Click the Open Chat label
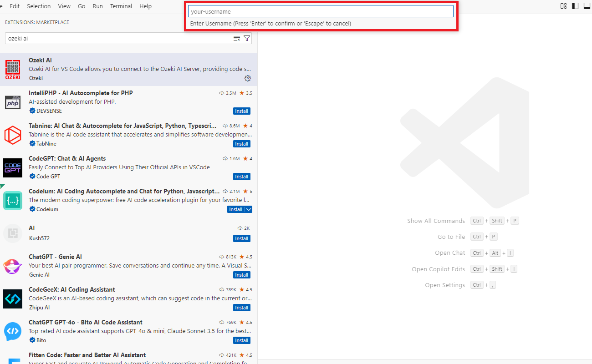 [450, 253]
